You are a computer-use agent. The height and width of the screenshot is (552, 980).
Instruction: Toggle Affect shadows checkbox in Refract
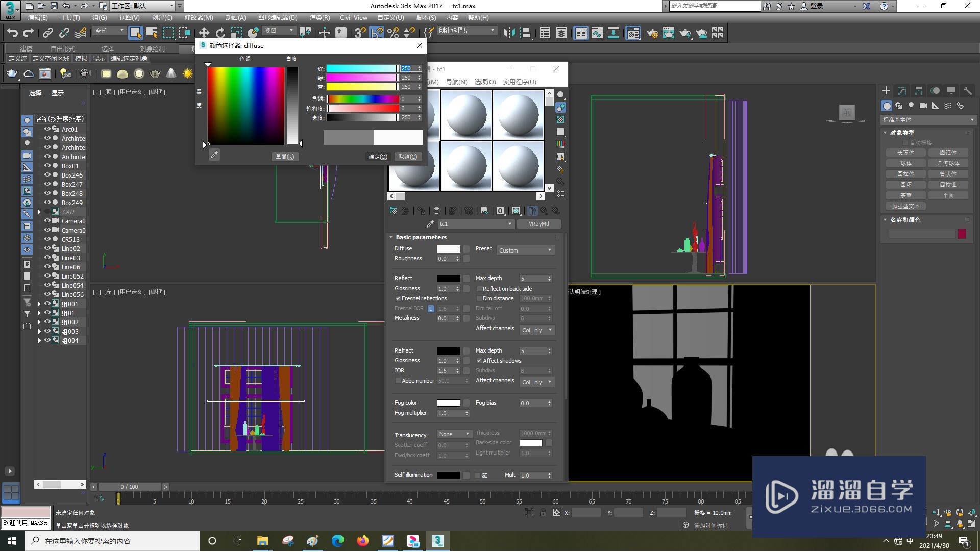(x=480, y=361)
